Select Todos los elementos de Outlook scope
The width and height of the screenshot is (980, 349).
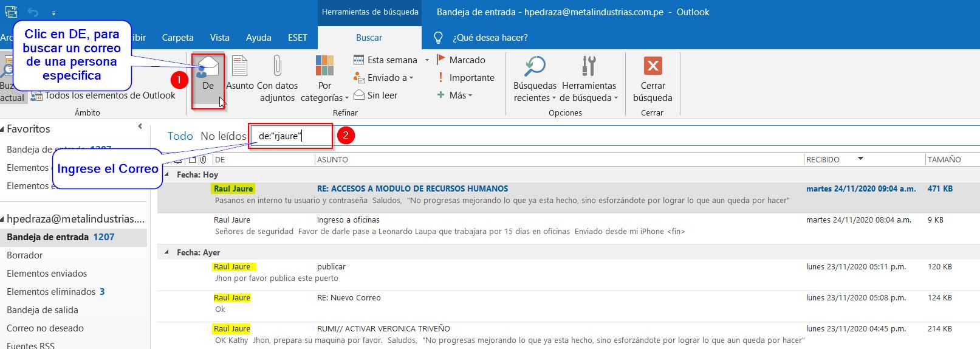click(104, 95)
